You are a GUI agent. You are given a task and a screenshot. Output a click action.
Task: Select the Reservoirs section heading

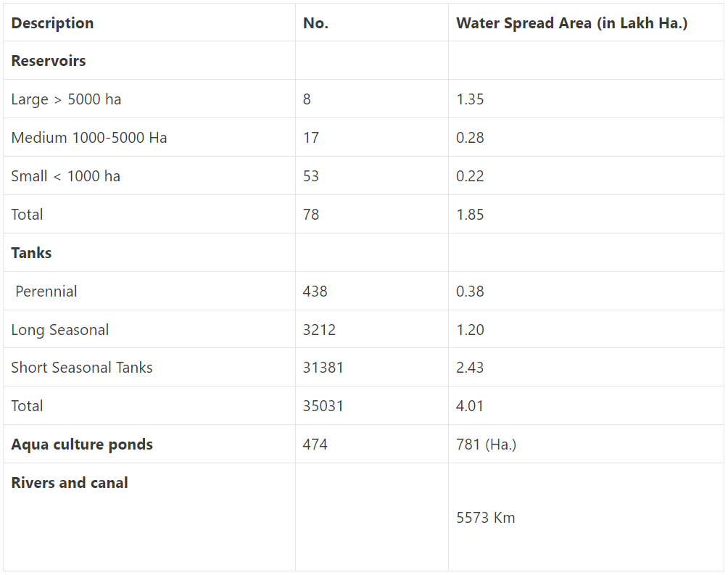tap(49, 61)
